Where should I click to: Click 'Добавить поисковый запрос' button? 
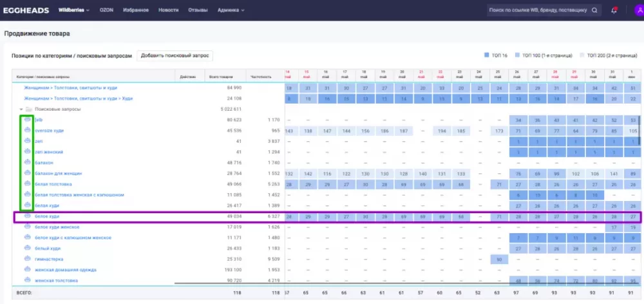175,56
